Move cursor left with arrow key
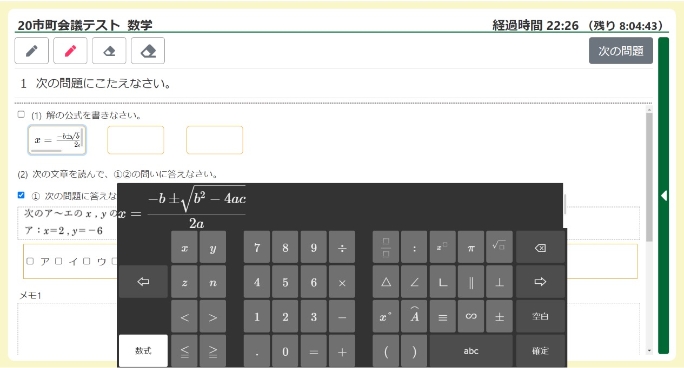 pyautogui.click(x=143, y=282)
